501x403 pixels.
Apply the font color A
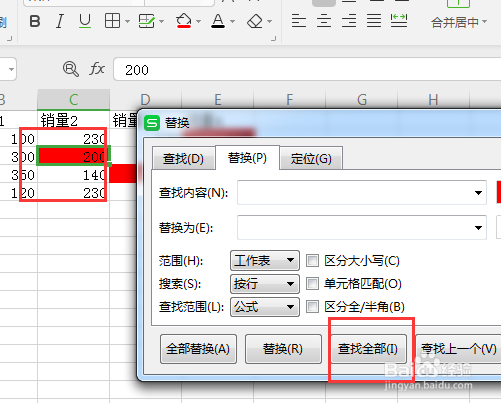(x=218, y=21)
